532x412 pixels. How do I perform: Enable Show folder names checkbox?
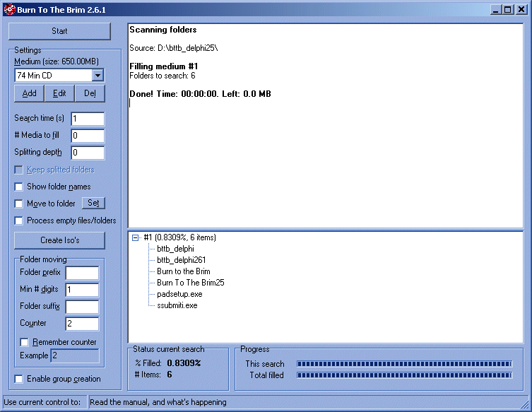[18, 187]
